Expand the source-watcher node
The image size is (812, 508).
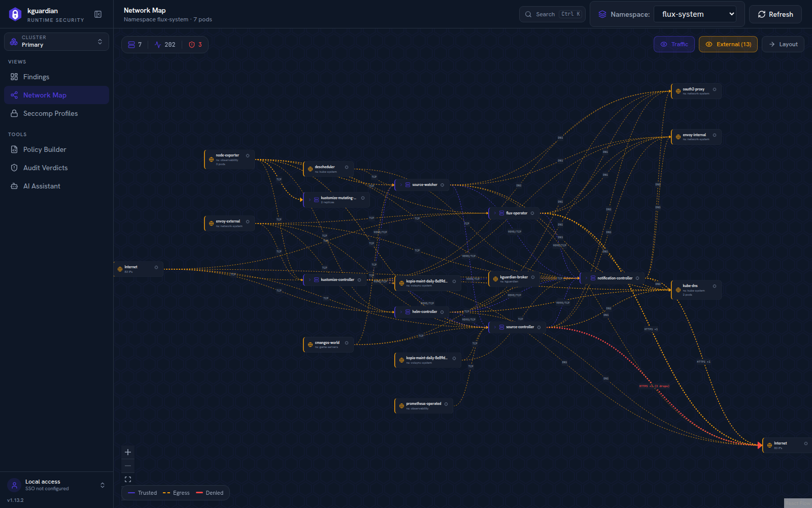pos(401,185)
